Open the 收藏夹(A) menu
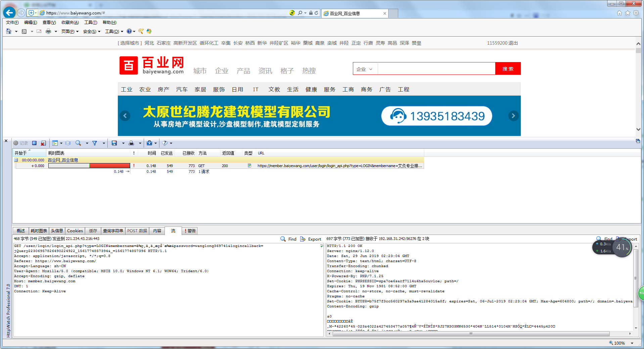644x349 pixels. (70, 22)
